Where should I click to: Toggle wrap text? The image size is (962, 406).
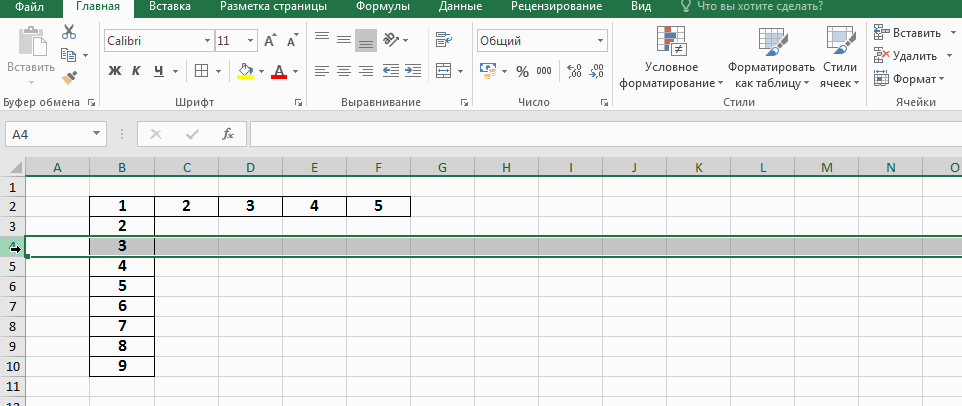click(444, 40)
